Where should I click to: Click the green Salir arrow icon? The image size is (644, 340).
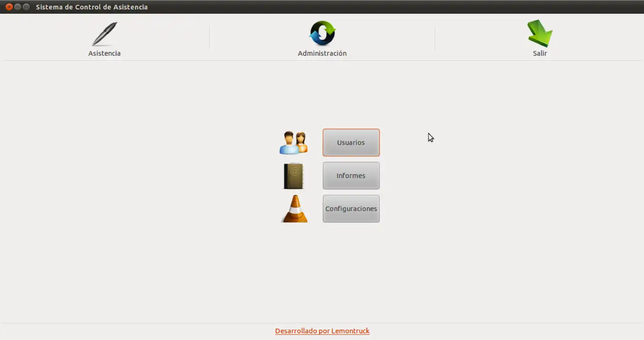(x=540, y=33)
